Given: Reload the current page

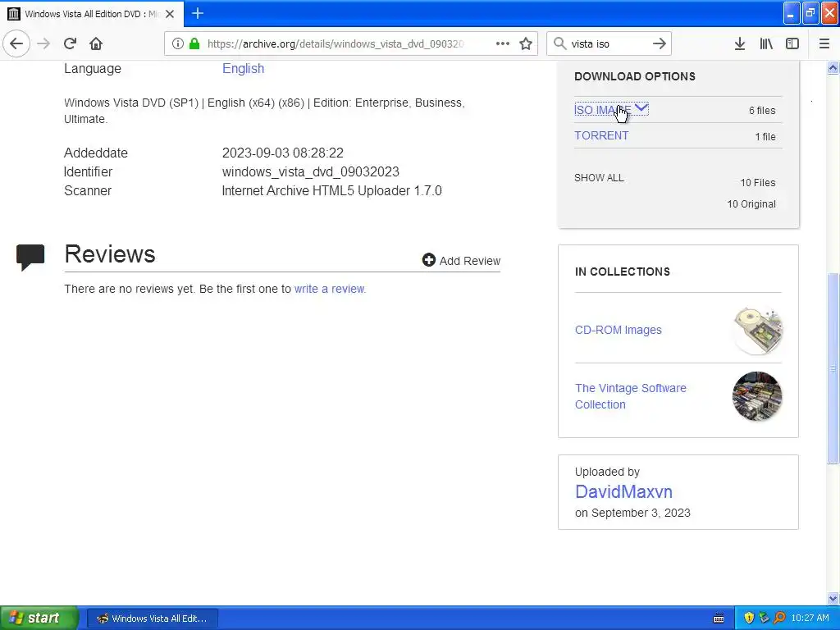Looking at the screenshot, I should tap(70, 43).
